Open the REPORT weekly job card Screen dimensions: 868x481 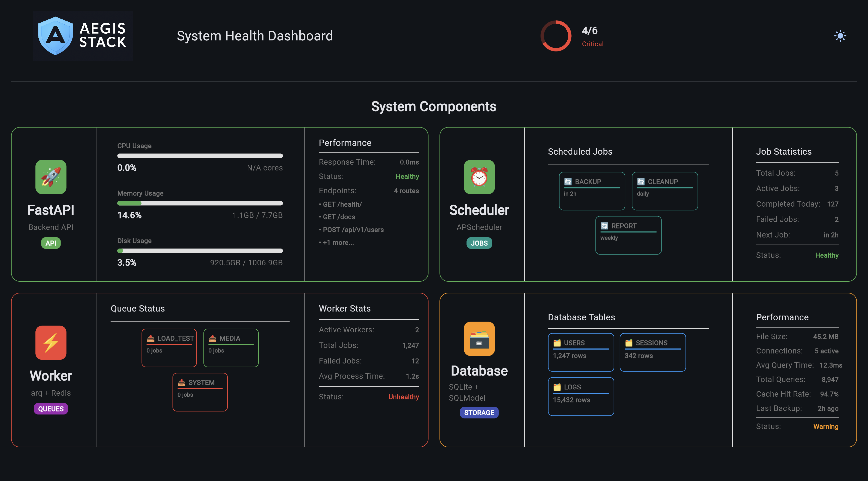[x=628, y=235]
